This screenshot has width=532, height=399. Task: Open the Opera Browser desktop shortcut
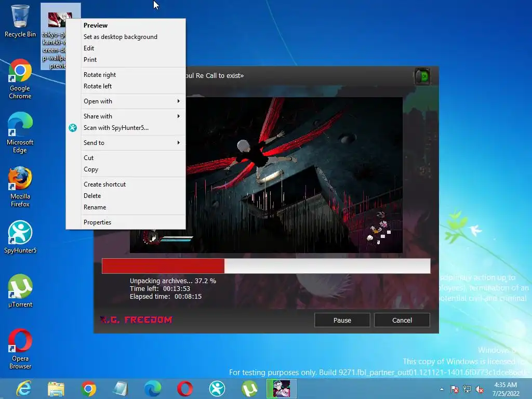[x=20, y=349]
